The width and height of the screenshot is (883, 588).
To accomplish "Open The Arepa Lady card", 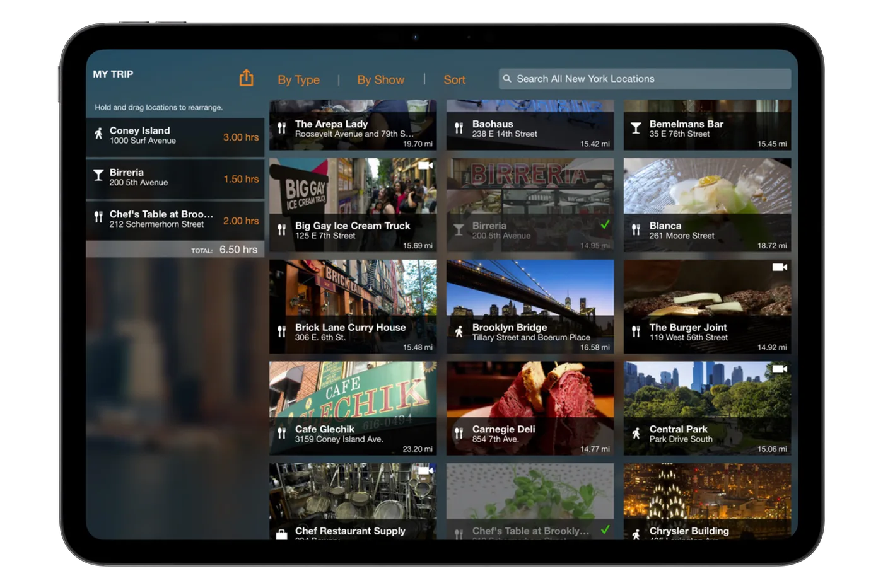I will point(353,125).
